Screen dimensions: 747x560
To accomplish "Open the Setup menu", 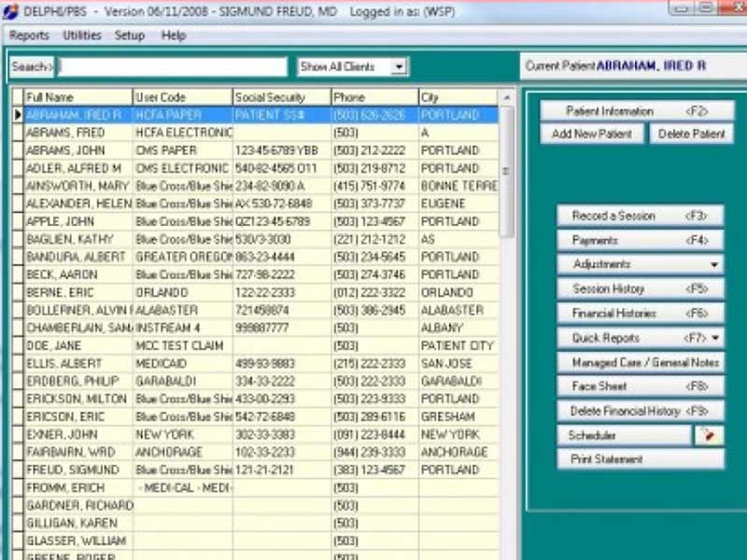I will coord(129,35).
